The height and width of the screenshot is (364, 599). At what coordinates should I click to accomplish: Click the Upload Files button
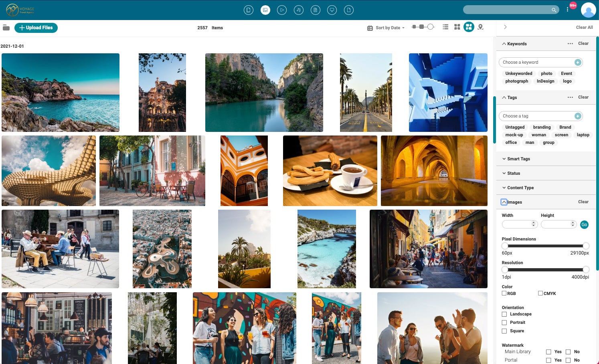(x=36, y=28)
